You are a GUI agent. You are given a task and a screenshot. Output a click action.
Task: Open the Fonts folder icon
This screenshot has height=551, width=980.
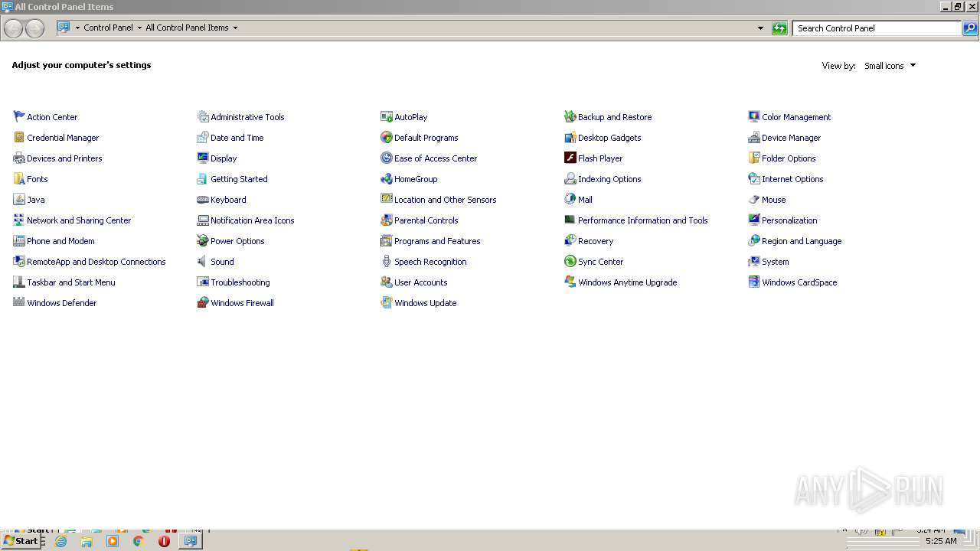coord(19,179)
